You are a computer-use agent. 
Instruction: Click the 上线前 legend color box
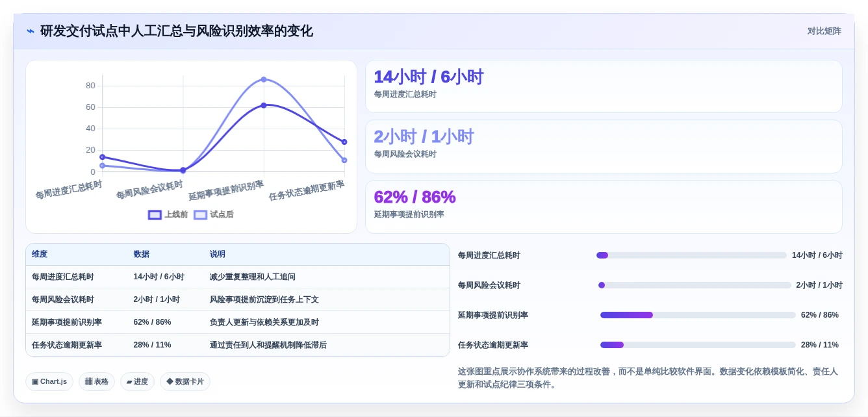point(155,215)
